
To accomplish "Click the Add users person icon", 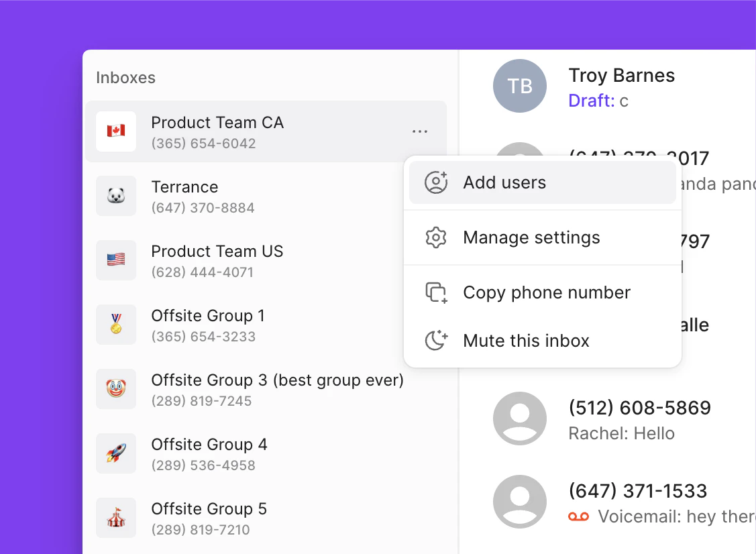I will (x=436, y=182).
